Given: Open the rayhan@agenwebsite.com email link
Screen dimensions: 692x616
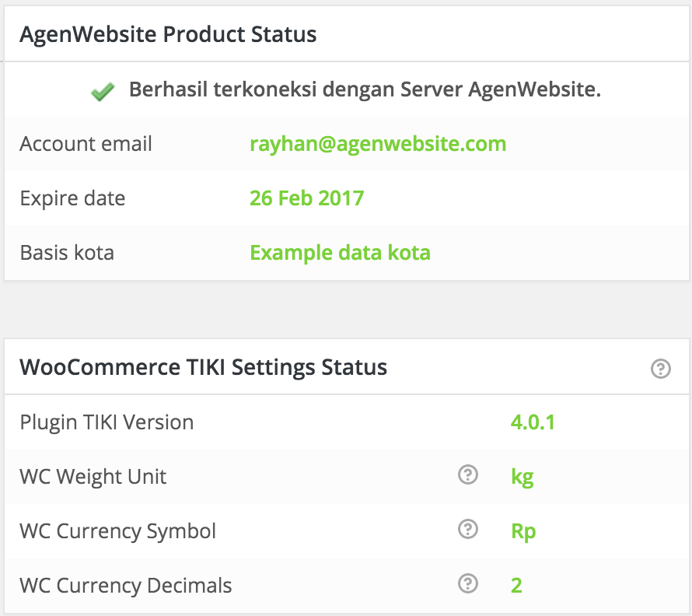Looking at the screenshot, I should tap(378, 144).
